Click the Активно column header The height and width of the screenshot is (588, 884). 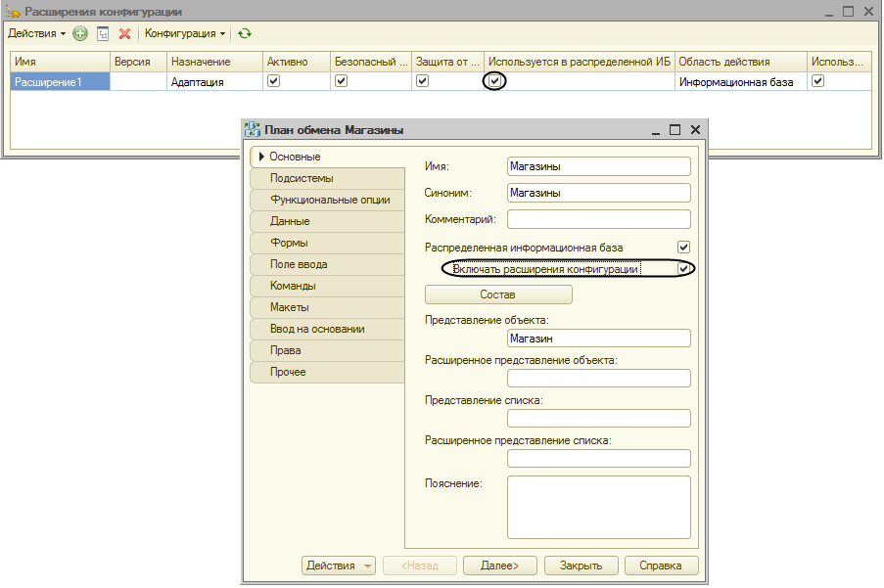click(297, 62)
